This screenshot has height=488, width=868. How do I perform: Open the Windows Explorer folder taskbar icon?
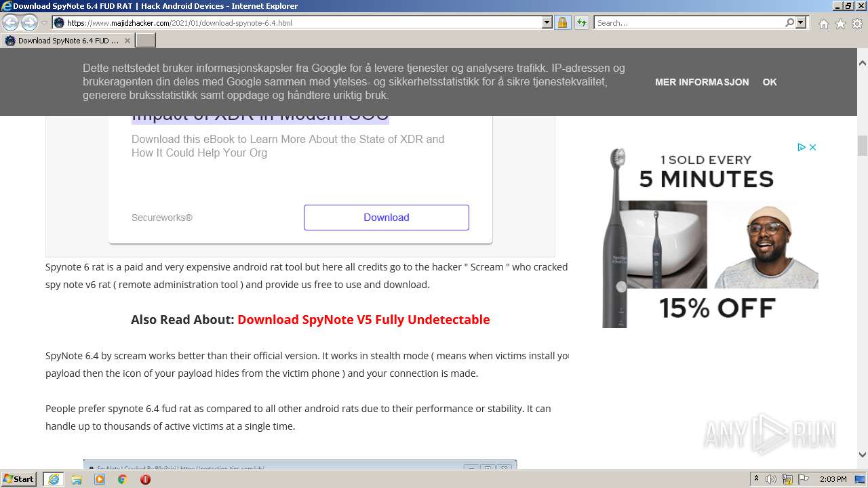click(x=77, y=479)
